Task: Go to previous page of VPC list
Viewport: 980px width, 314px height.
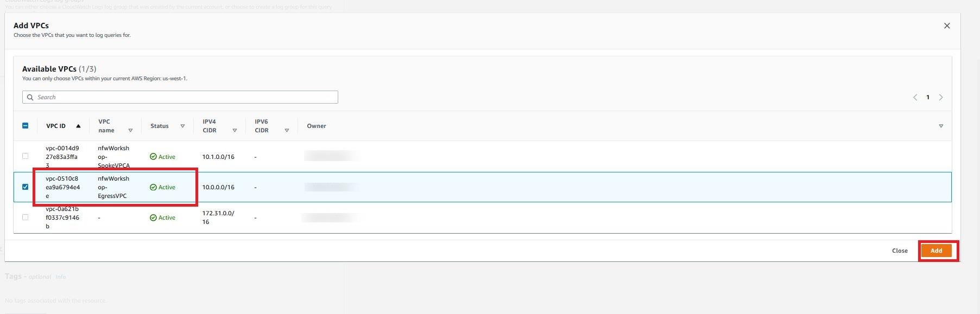Action: pyautogui.click(x=915, y=98)
